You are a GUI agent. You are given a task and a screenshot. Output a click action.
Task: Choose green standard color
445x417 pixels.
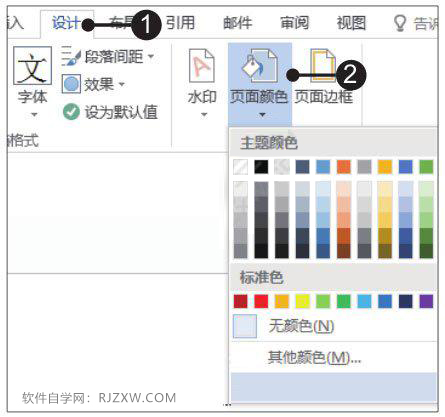344,301
